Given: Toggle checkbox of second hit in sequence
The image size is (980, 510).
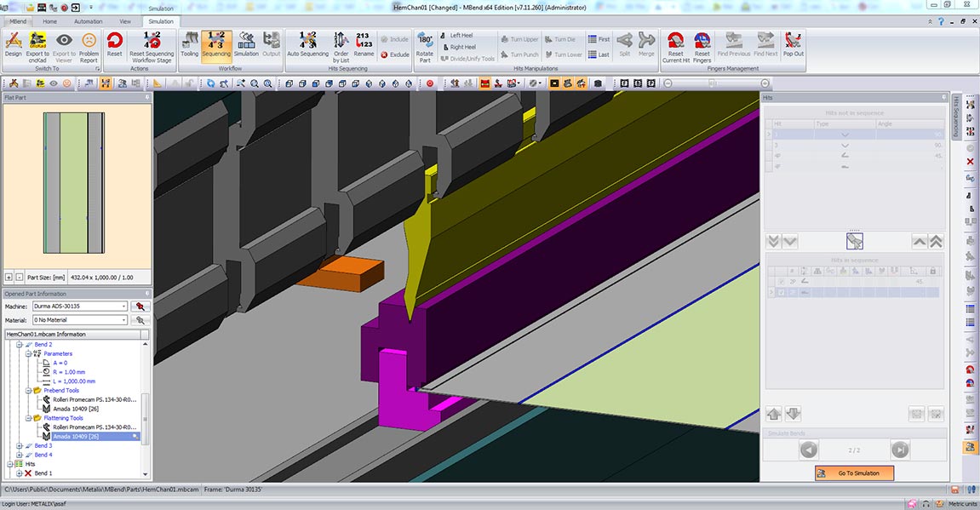Looking at the screenshot, I should point(782,292).
